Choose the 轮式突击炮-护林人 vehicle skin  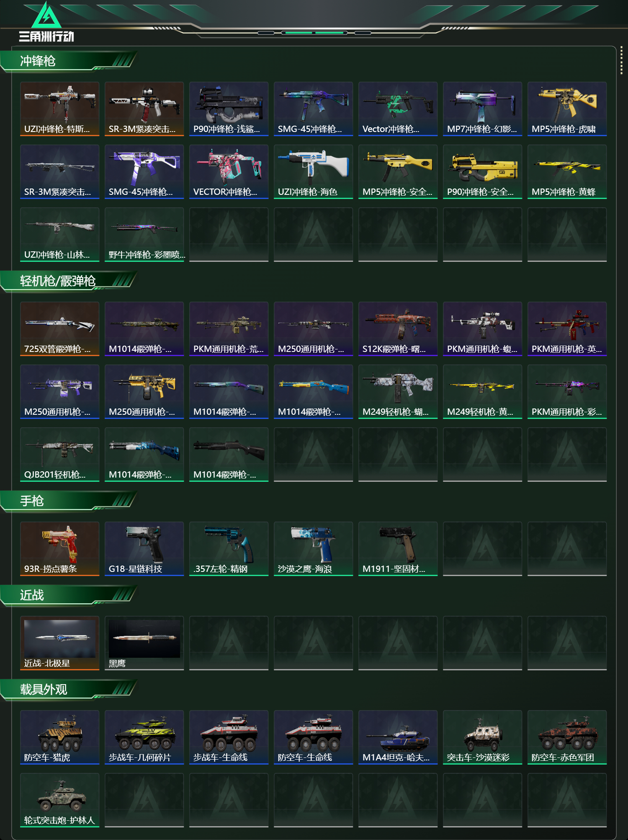pyautogui.click(x=59, y=800)
